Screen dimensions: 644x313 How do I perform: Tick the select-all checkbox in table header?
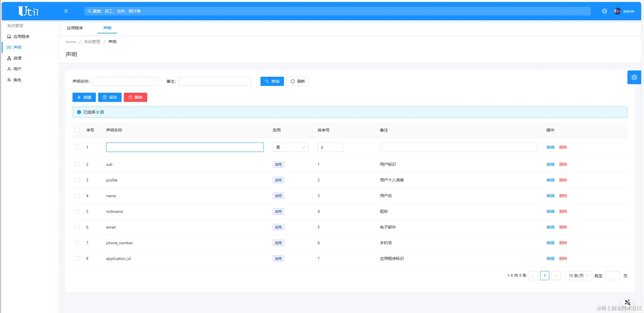[77, 130]
